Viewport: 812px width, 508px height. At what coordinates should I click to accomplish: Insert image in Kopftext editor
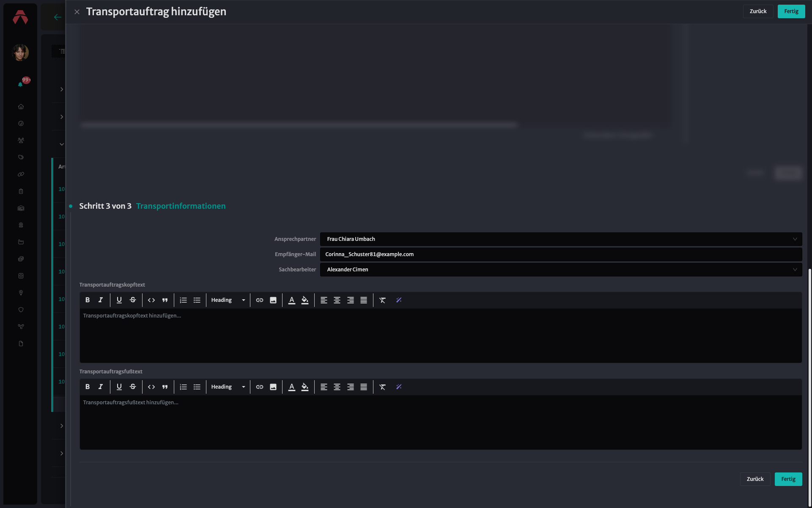click(273, 300)
